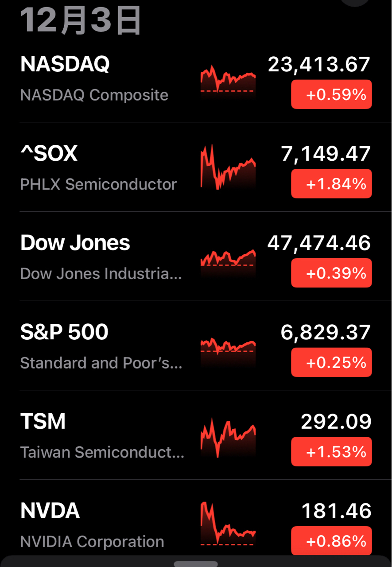Viewport: 392px width, 567px height.
Task: Switch the TSM +1.53% badge display
Action: pyautogui.click(x=331, y=452)
